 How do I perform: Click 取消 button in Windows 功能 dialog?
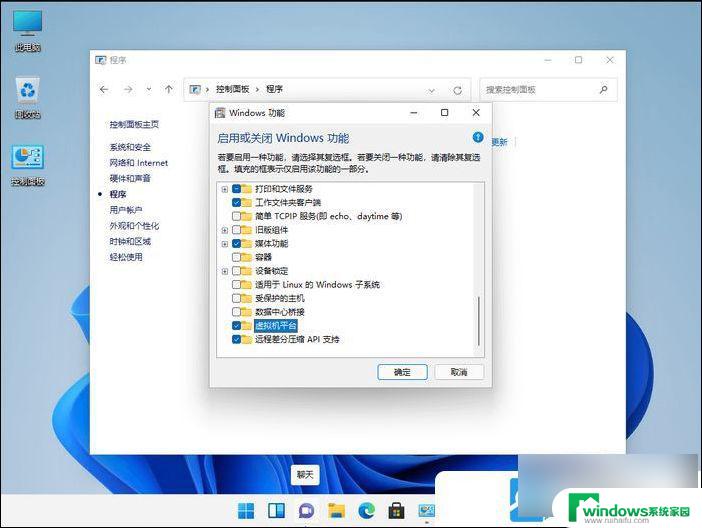459,372
